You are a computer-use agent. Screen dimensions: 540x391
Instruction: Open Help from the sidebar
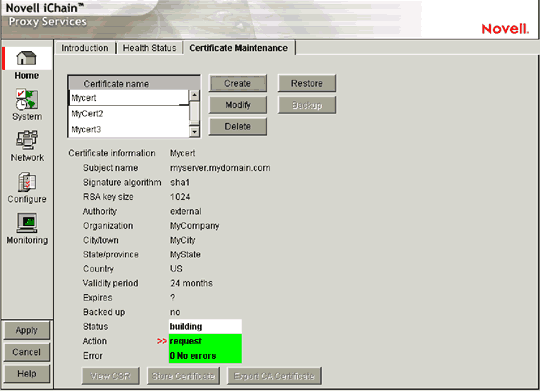coord(27,374)
